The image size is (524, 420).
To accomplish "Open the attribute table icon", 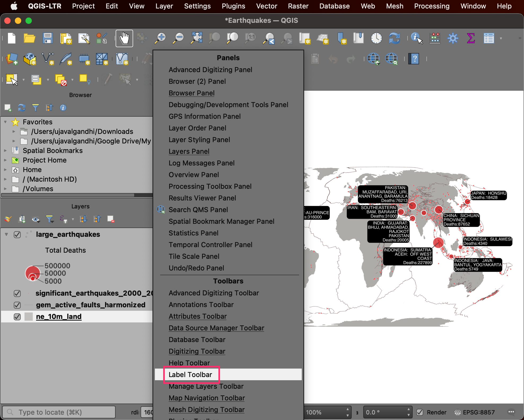I will pos(489,38).
